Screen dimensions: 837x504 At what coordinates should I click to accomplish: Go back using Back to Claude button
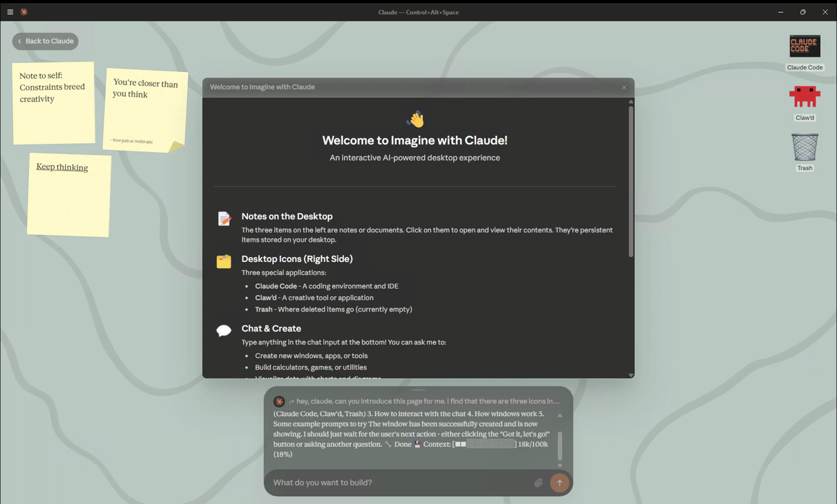[45, 41]
